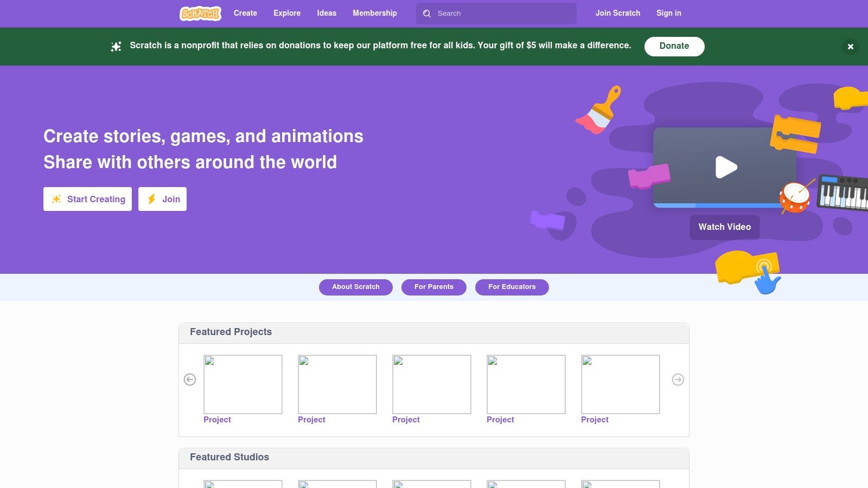This screenshot has height=488, width=868.
Task: Click Start Creating
Action: [x=87, y=198]
